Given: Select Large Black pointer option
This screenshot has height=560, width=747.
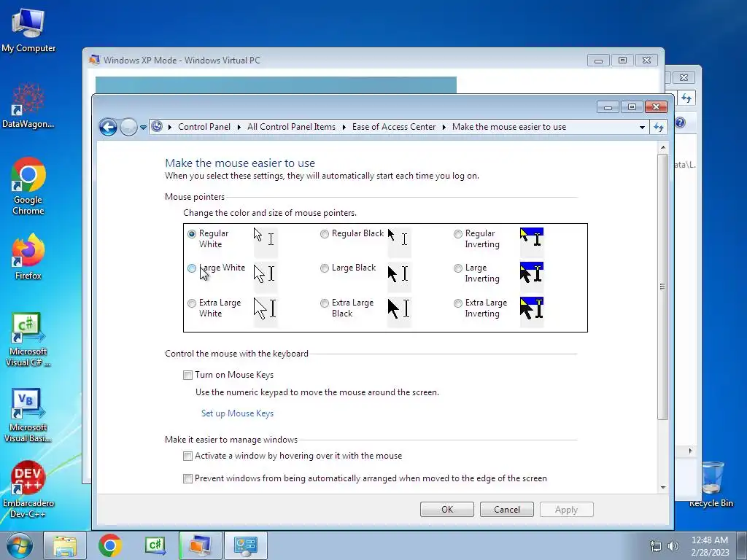Looking at the screenshot, I should (x=325, y=268).
